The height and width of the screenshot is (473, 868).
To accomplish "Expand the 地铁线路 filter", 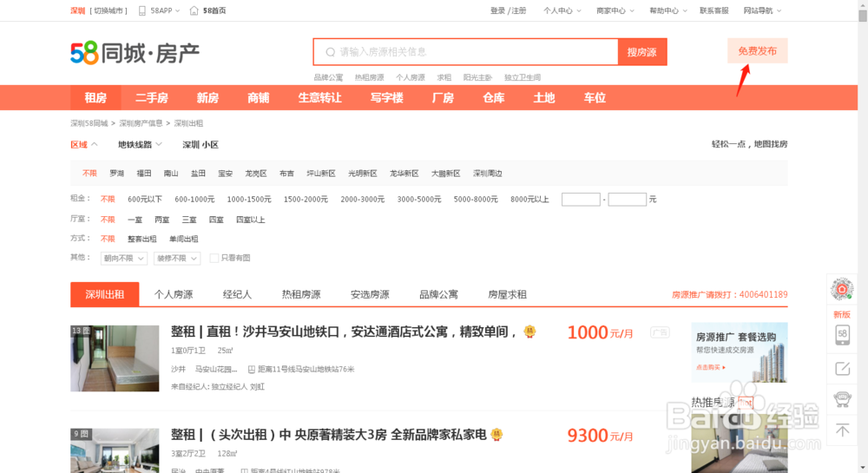I will pos(140,144).
